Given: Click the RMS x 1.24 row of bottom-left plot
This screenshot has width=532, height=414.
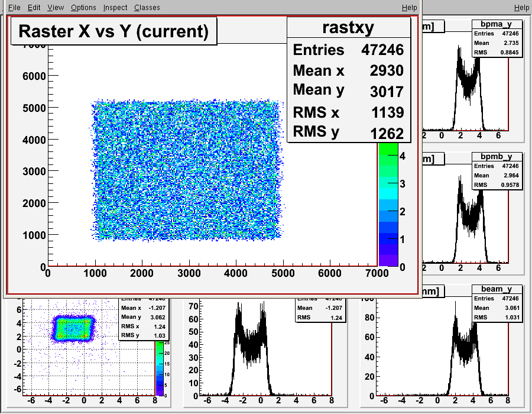Looking at the screenshot, I should [144, 326].
